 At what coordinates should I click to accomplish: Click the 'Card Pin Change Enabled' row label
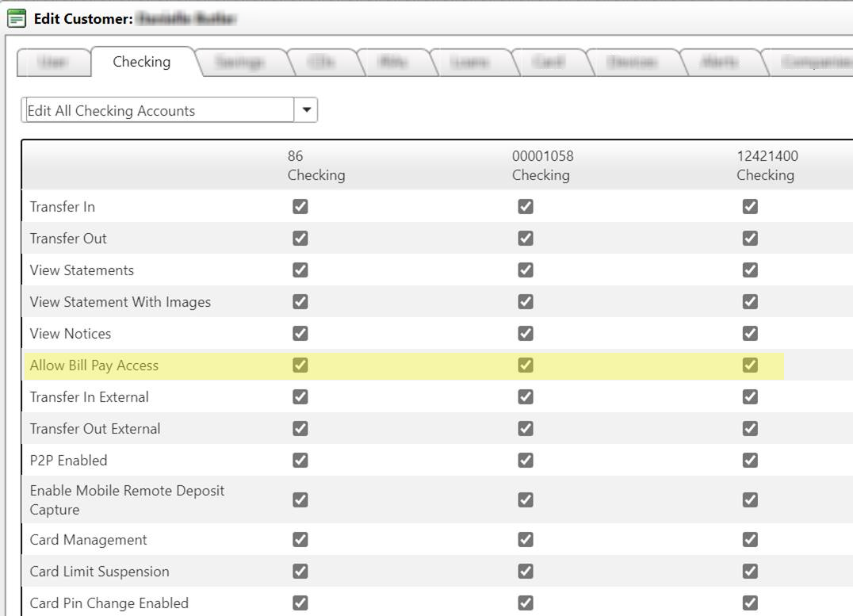(x=109, y=603)
